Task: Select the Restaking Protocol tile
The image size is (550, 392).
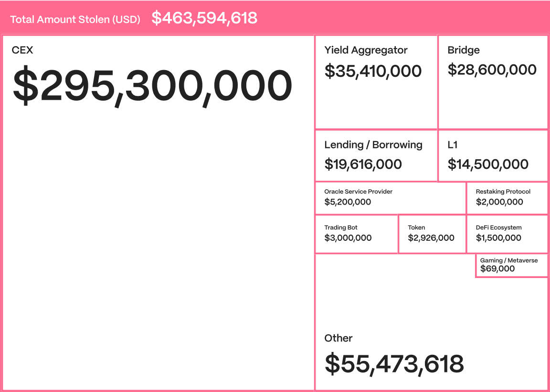Action: point(507,198)
